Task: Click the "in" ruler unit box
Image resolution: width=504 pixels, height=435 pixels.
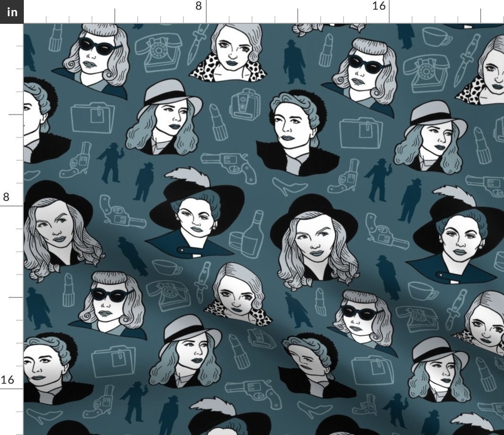Action: [11, 11]
